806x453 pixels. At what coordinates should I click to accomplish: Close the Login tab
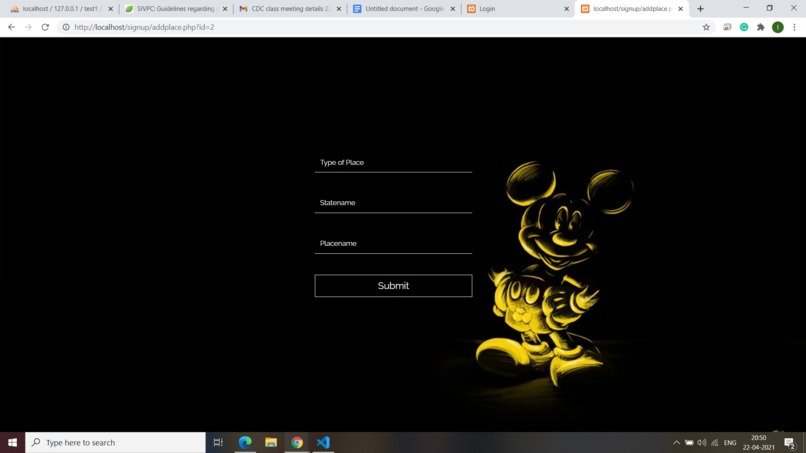[x=566, y=9]
